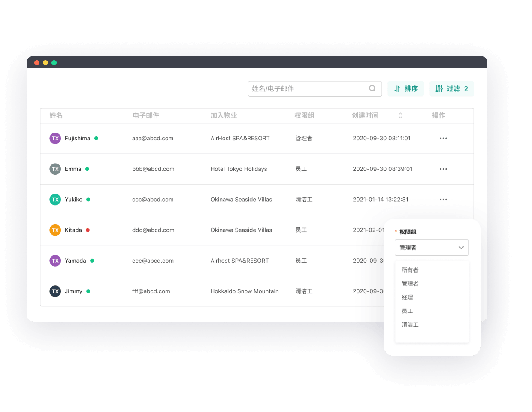Select 管理者 option in the dropdown list

pyautogui.click(x=410, y=284)
